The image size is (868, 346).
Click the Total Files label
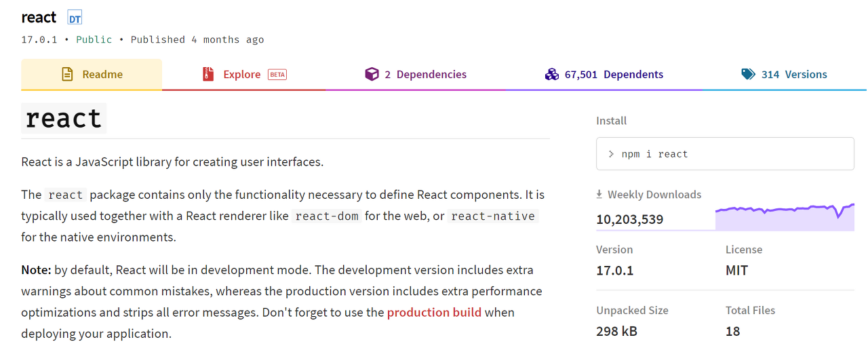point(751,310)
